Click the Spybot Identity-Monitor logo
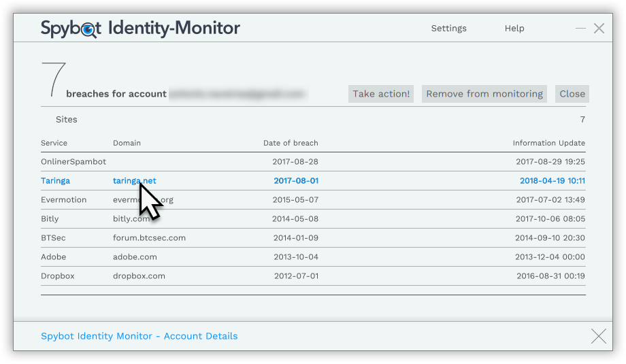 (140, 29)
